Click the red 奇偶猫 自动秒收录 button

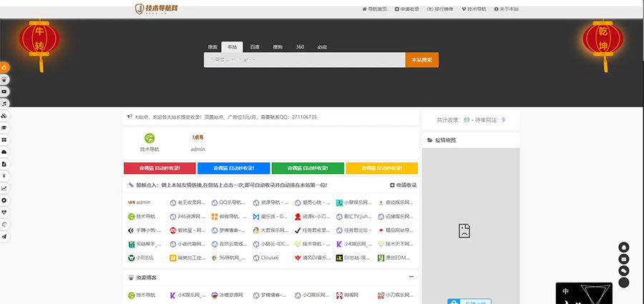coord(160,168)
